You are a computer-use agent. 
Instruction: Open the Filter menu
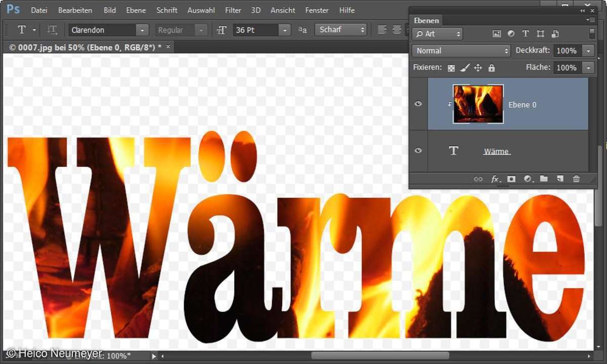(233, 10)
